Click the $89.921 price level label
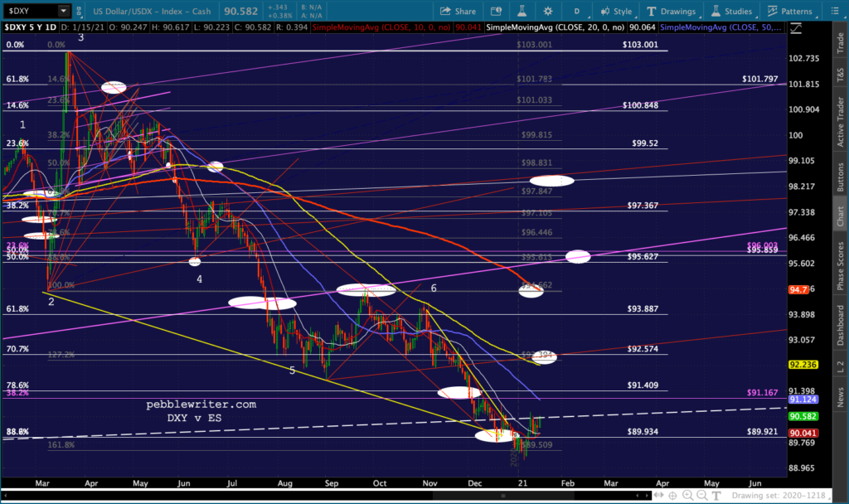 [762, 431]
